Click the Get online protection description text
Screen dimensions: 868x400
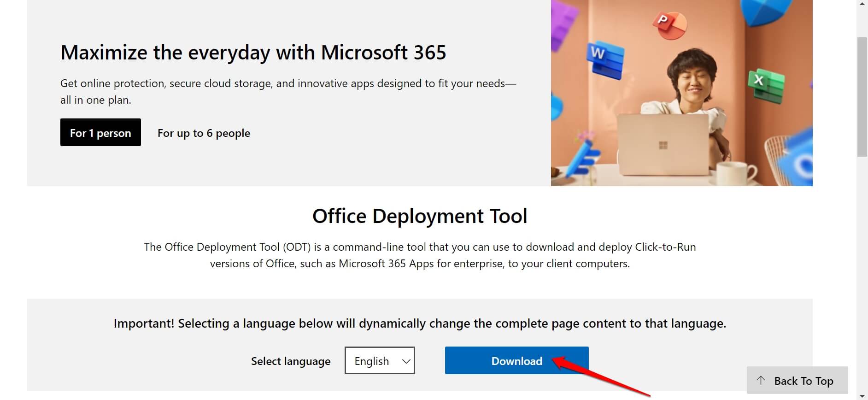pyautogui.click(x=288, y=92)
